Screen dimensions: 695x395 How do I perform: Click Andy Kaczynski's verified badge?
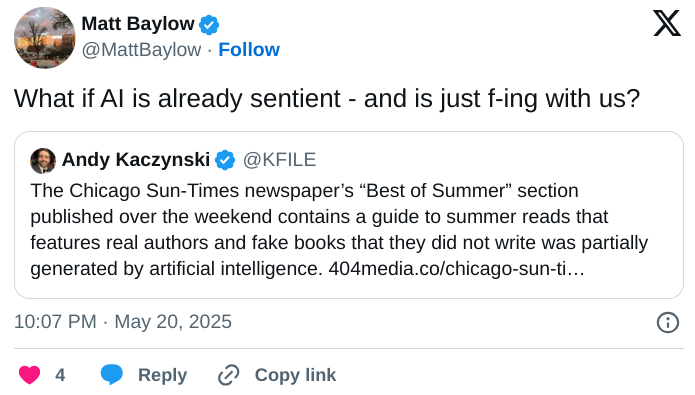pyautogui.click(x=225, y=160)
